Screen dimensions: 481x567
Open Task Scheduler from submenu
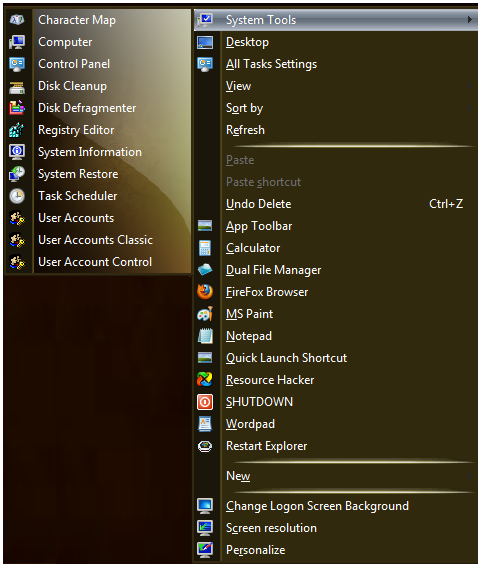[98, 196]
